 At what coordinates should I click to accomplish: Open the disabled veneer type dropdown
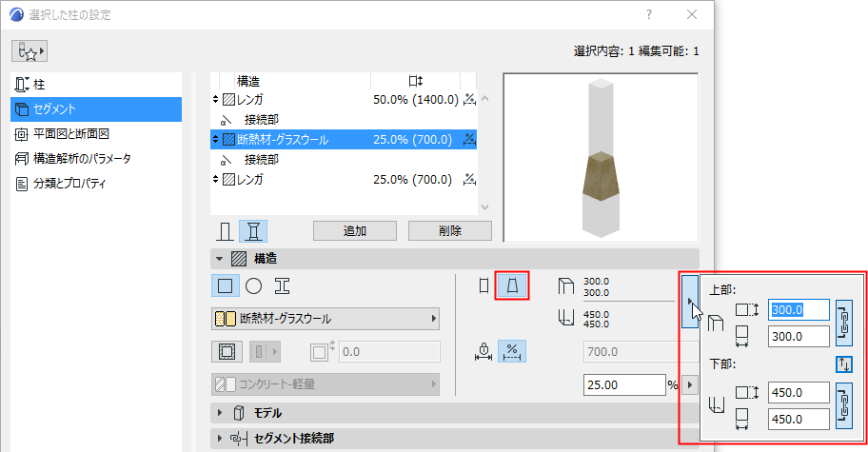pyautogui.click(x=265, y=351)
